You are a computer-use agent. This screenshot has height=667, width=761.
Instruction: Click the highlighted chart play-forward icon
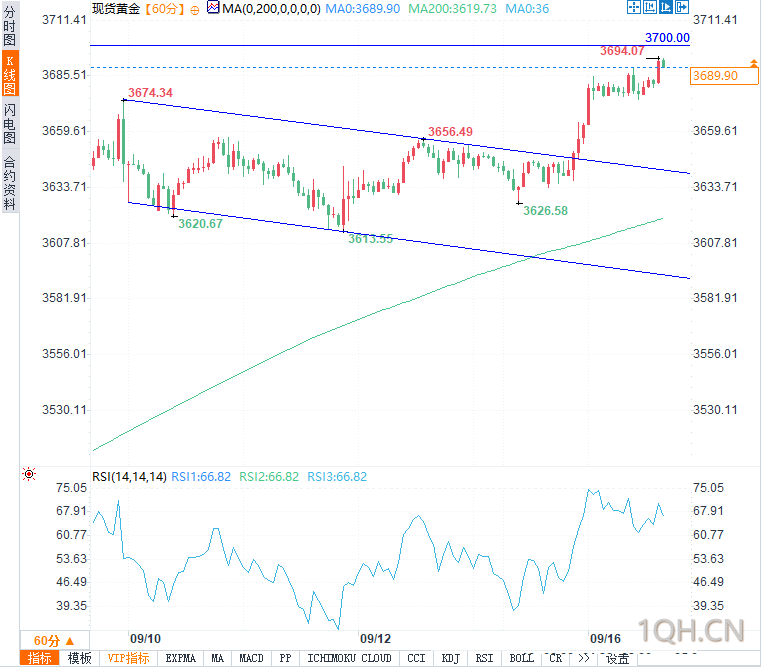pyautogui.click(x=665, y=7)
